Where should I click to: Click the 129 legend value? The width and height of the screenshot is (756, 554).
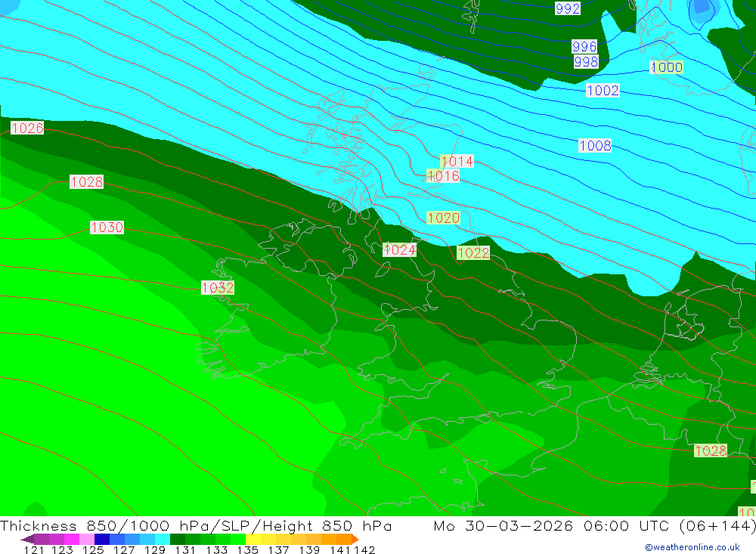coord(155,550)
